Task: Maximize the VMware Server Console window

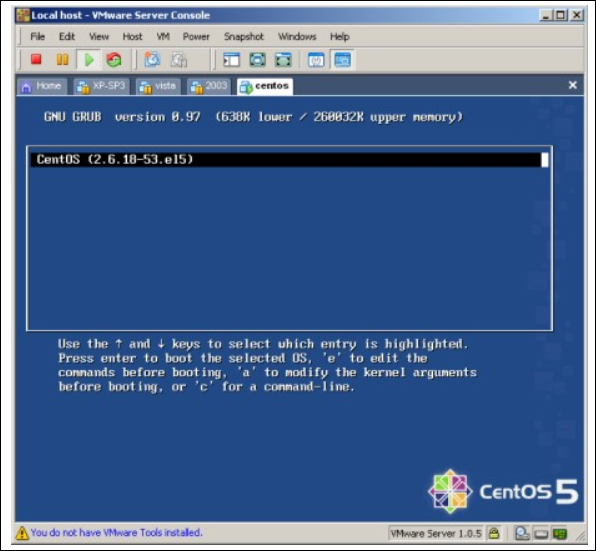Action: point(561,15)
